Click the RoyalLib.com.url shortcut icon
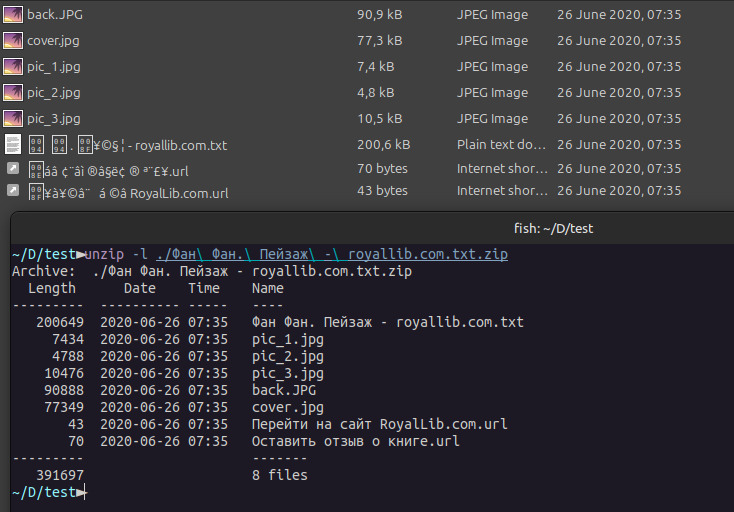The image size is (734, 512). click(13, 190)
